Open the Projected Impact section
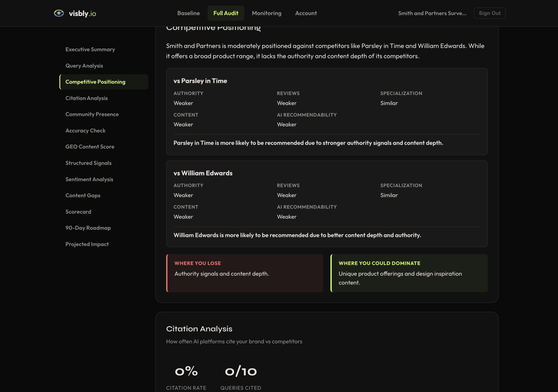 coord(87,244)
